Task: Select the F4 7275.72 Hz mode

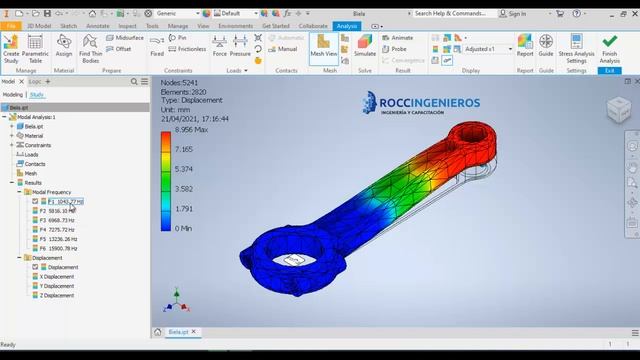Action: tap(57, 229)
